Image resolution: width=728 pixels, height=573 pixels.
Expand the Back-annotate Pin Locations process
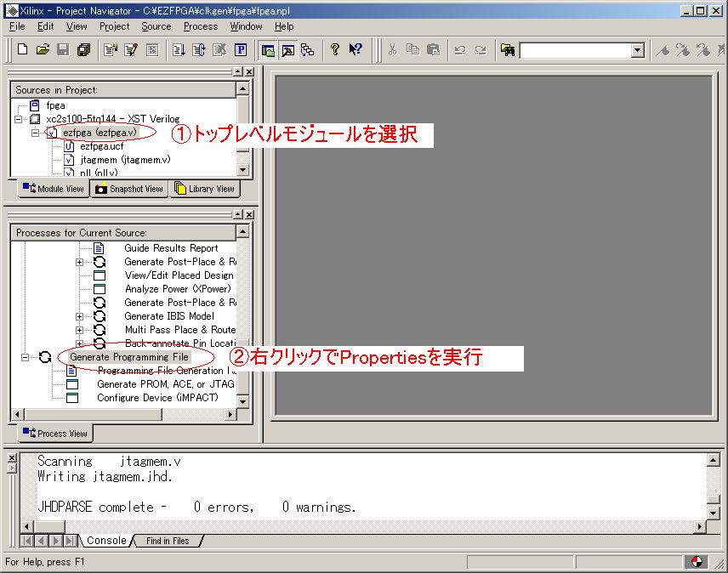click(x=79, y=343)
